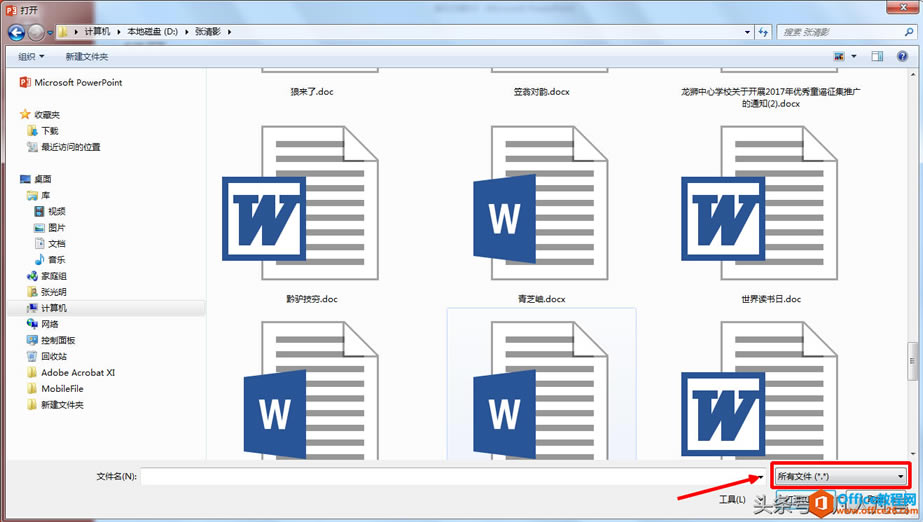
Task: Open 回收站 from navigation pane
Action: pos(47,356)
